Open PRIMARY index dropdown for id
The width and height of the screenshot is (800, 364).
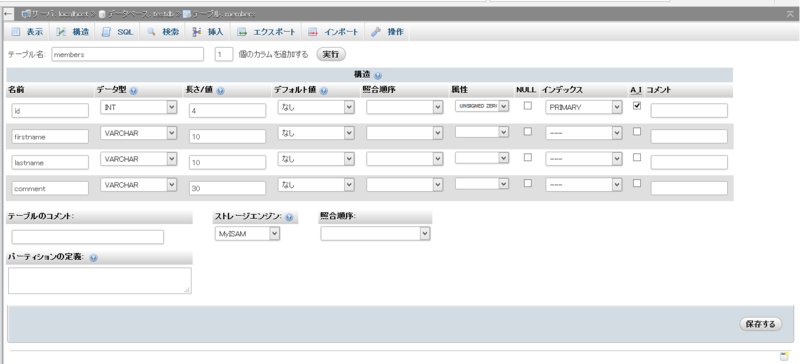pyautogui.click(x=584, y=107)
